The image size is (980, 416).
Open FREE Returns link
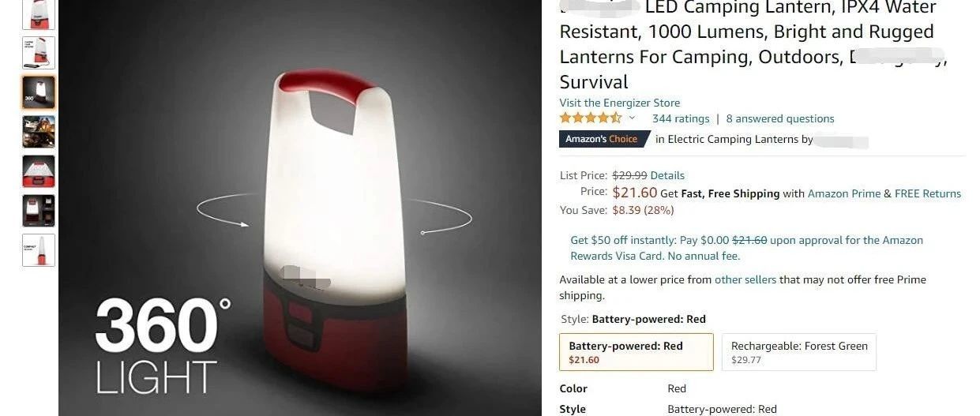pyautogui.click(x=928, y=193)
